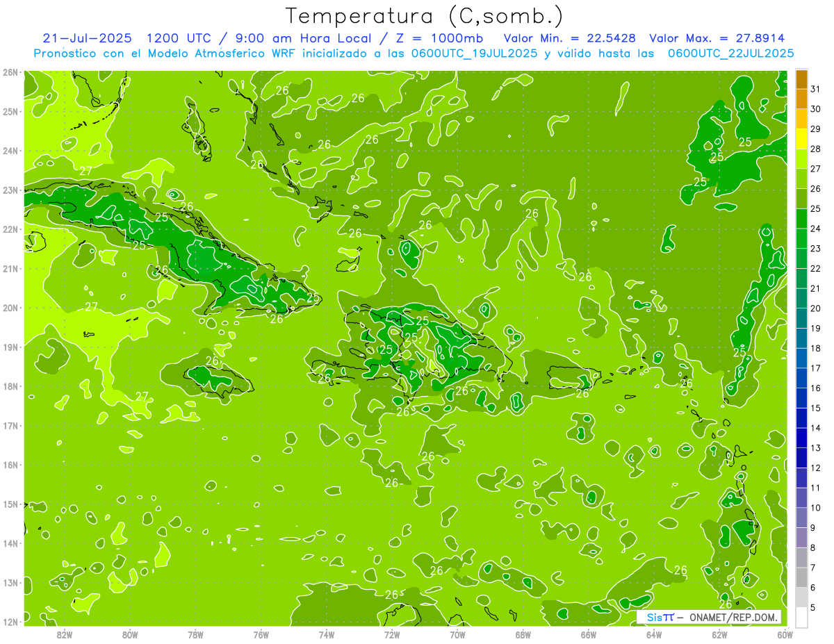Click the "66W" longitude axis label

[588, 634]
